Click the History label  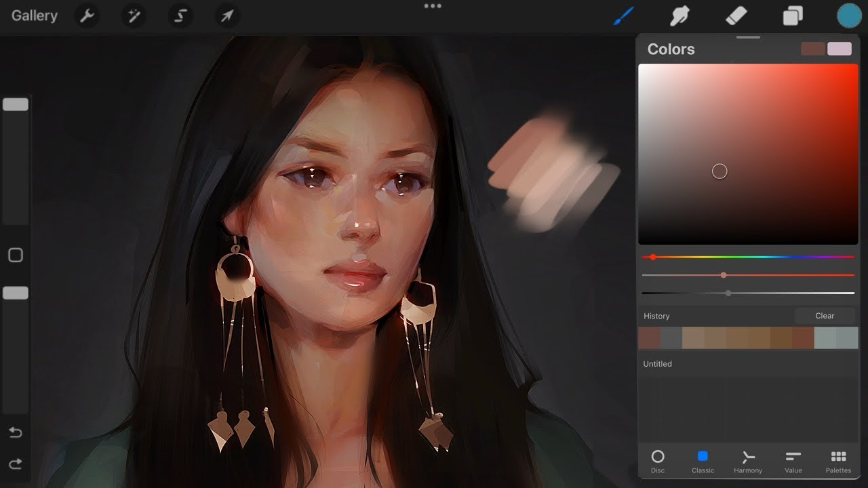656,316
